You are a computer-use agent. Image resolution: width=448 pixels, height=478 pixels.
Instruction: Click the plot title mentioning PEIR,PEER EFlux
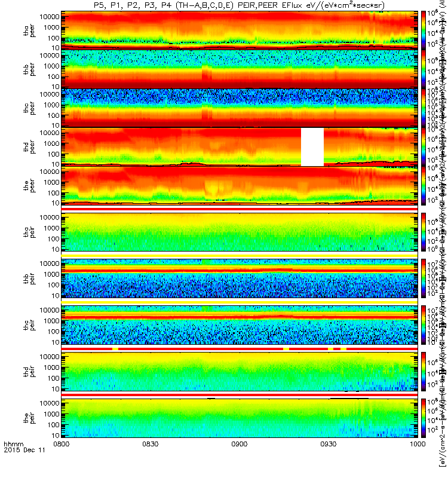[240, 5]
